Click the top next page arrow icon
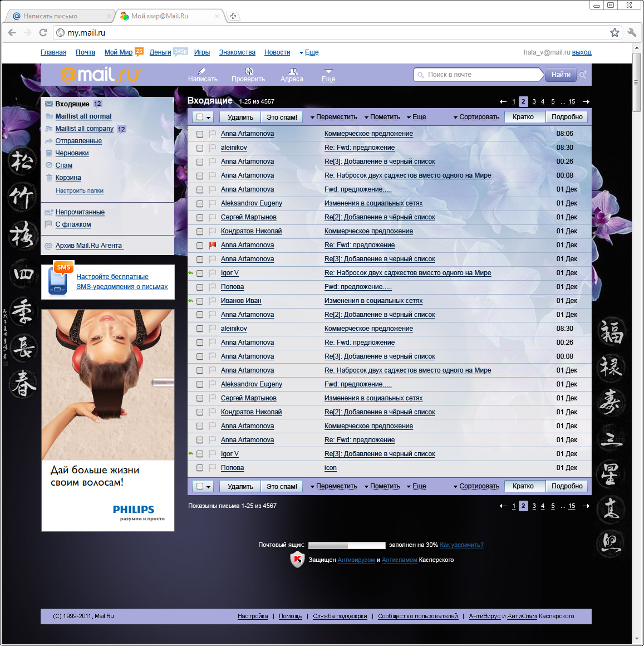The height and width of the screenshot is (646, 644). (x=586, y=101)
